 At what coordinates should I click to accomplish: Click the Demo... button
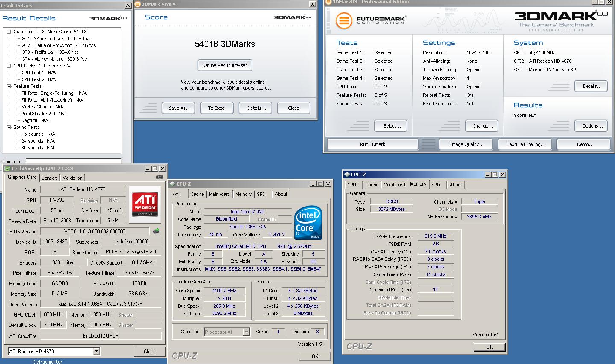pyautogui.click(x=585, y=144)
